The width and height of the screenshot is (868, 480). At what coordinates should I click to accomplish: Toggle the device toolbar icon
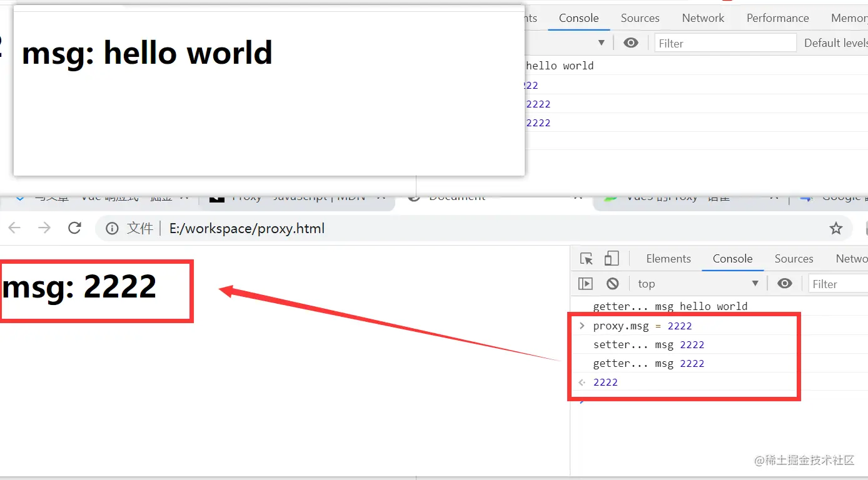[x=611, y=259]
